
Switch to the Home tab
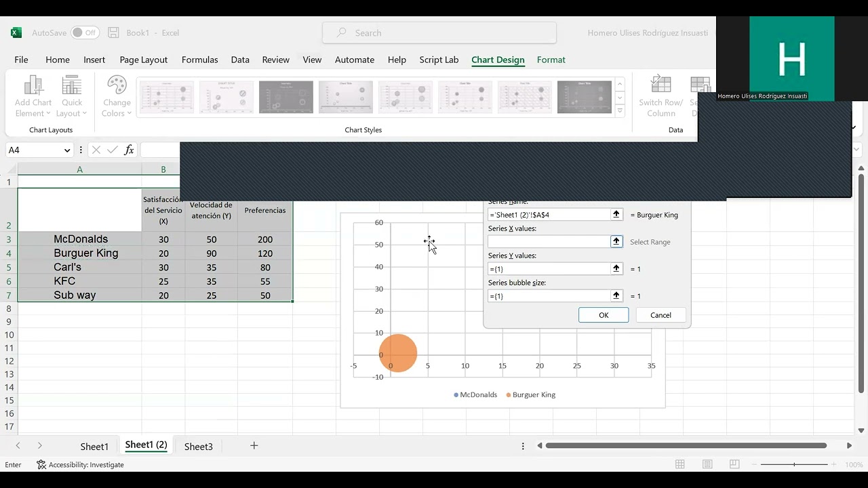click(x=58, y=60)
